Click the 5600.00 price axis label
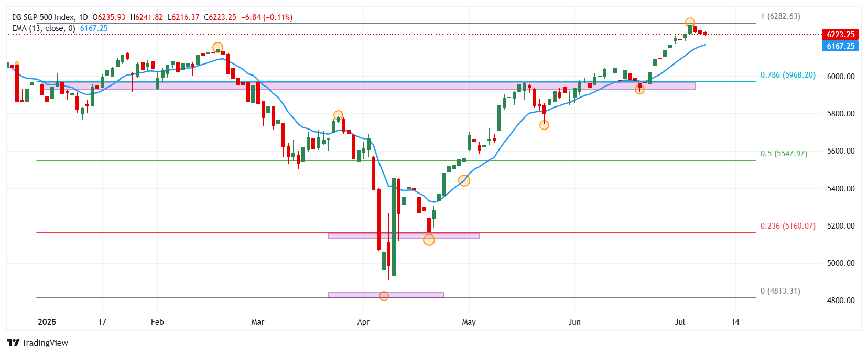 click(x=841, y=151)
